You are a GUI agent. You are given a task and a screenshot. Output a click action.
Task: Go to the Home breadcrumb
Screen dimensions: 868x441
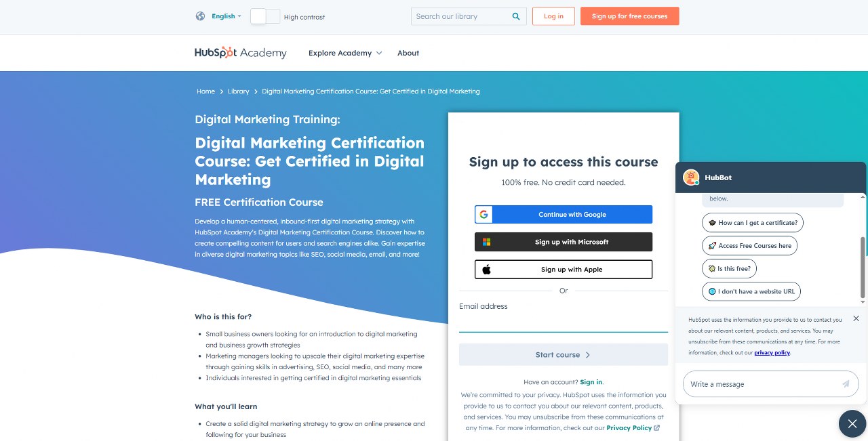click(x=205, y=91)
